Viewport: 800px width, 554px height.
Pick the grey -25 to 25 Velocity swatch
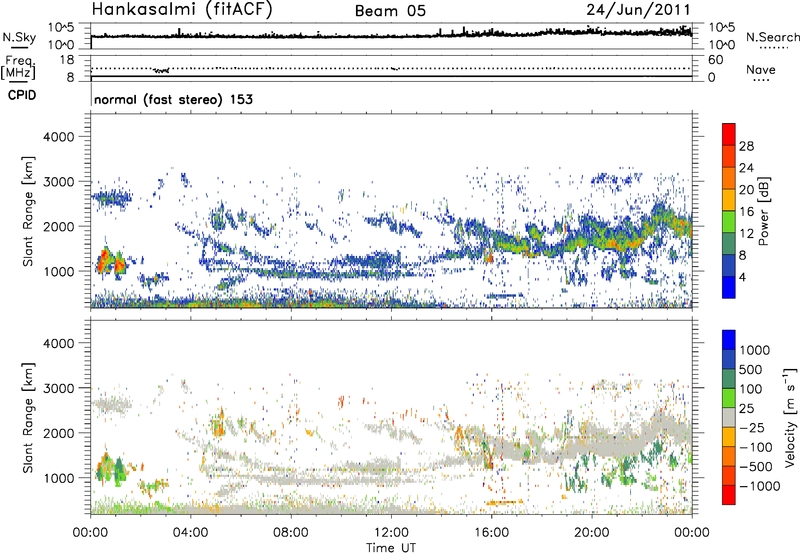pyautogui.click(x=729, y=417)
